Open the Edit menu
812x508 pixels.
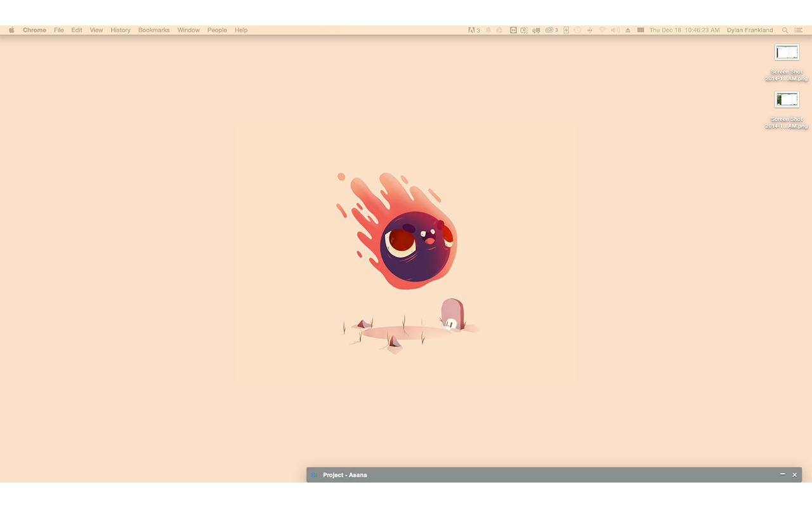[77, 30]
